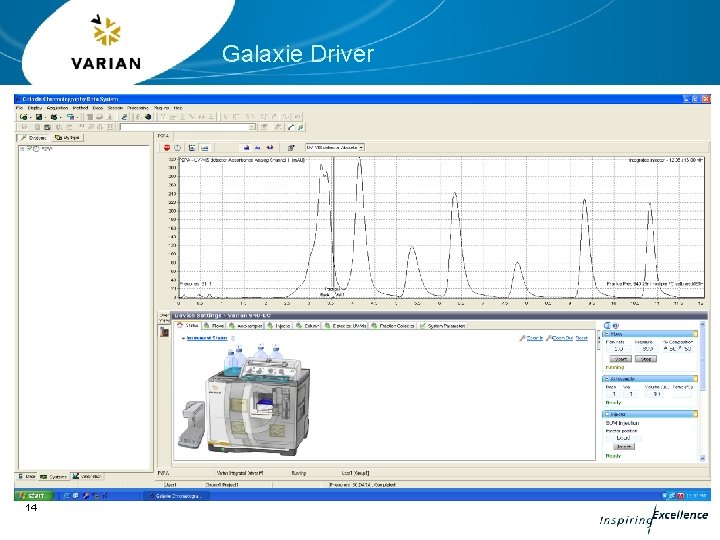Image resolution: width=720 pixels, height=540 pixels.
Task: Click the device thumbnail icon left of Status tab
Action: coord(164,331)
